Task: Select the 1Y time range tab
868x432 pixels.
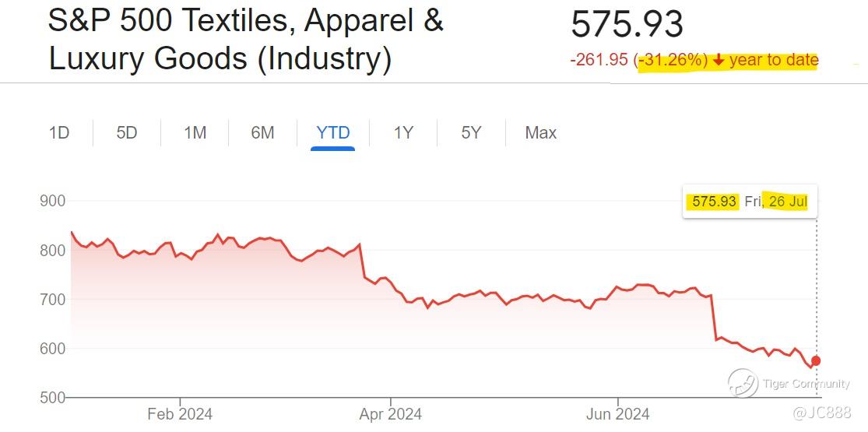Action: tap(402, 133)
